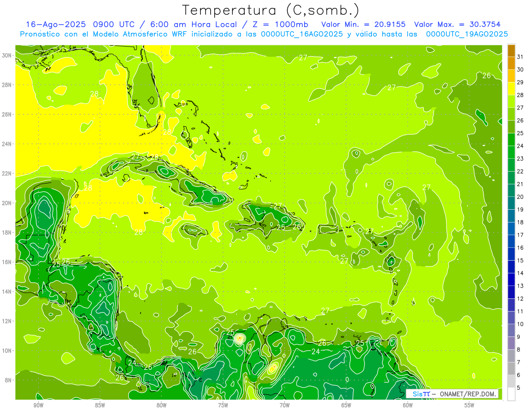The width and height of the screenshot is (532, 411).
Task: Click the 26N latitude axis label
Action: [8, 114]
